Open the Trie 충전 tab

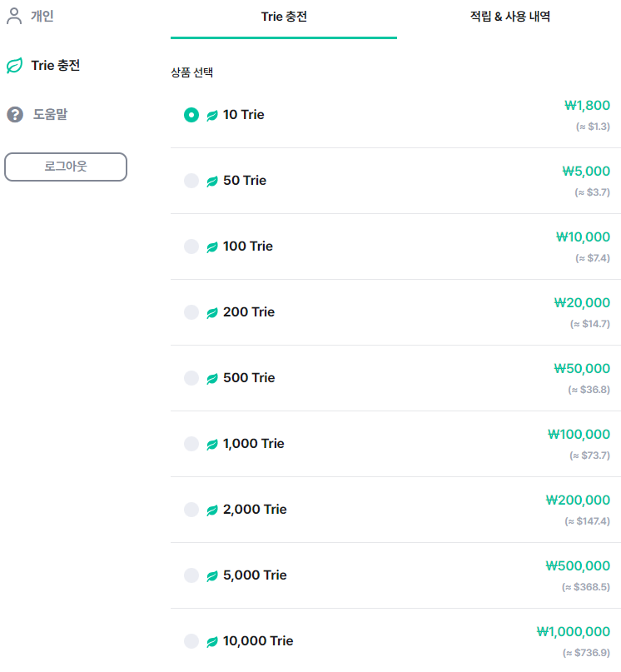pos(284,17)
